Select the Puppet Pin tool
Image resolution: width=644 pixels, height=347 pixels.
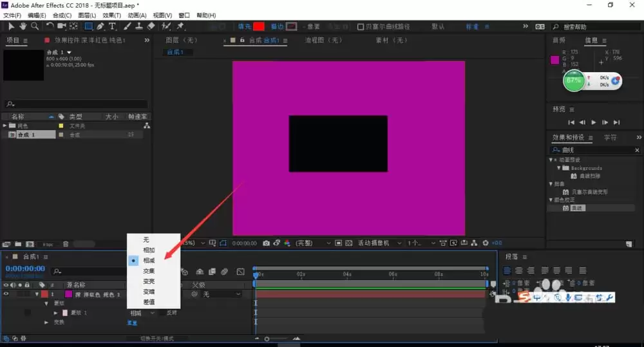point(180,26)
